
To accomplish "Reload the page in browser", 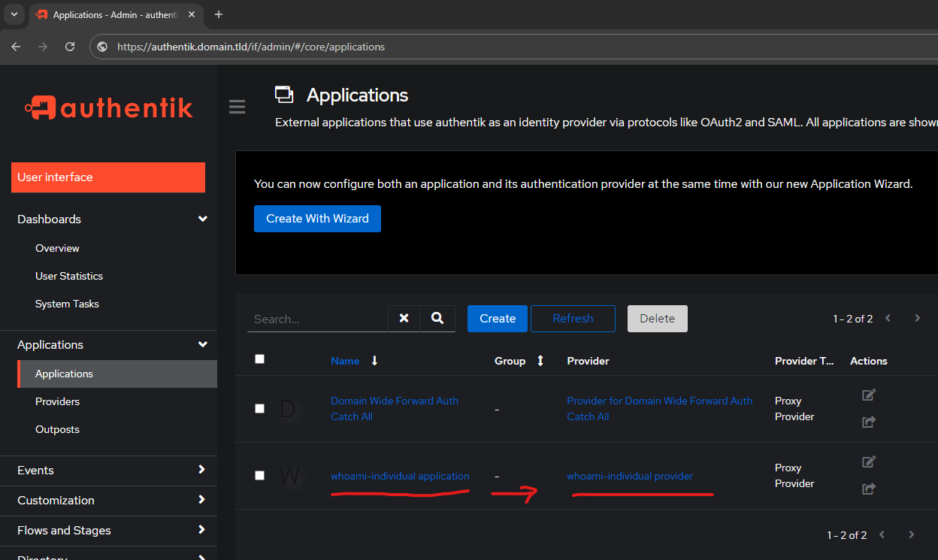I will (70, 47).
